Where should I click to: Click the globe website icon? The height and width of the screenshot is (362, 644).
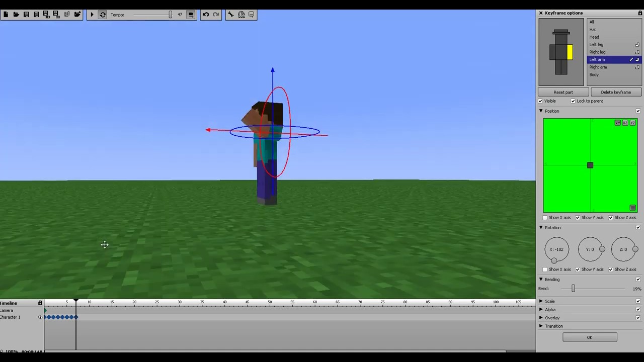[241, 15]
